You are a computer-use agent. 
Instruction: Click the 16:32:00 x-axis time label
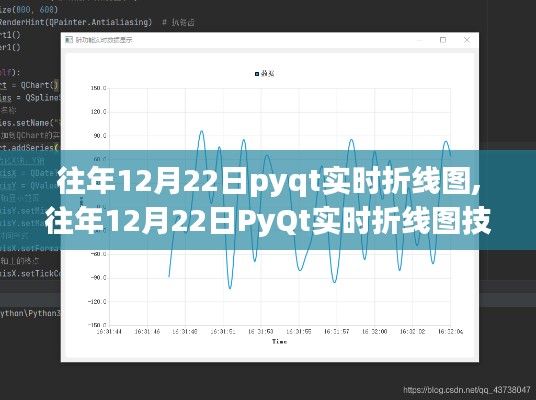point(374,331)
